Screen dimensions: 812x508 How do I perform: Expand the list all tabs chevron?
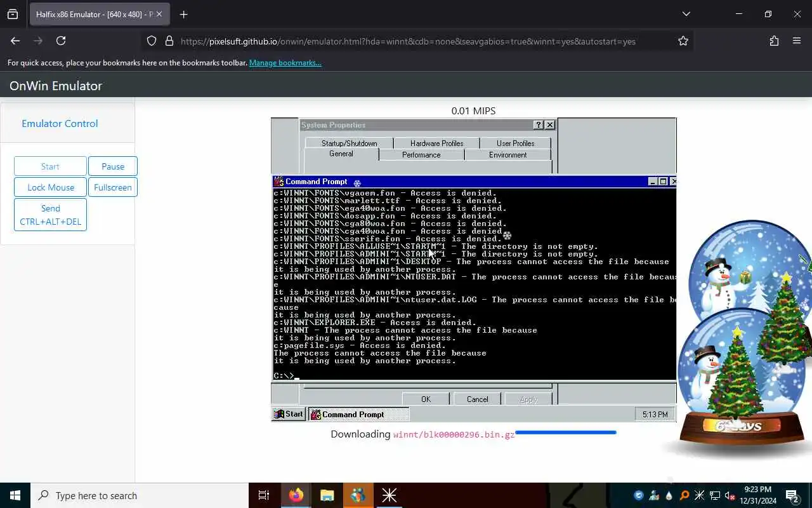(x=686, y=14)
